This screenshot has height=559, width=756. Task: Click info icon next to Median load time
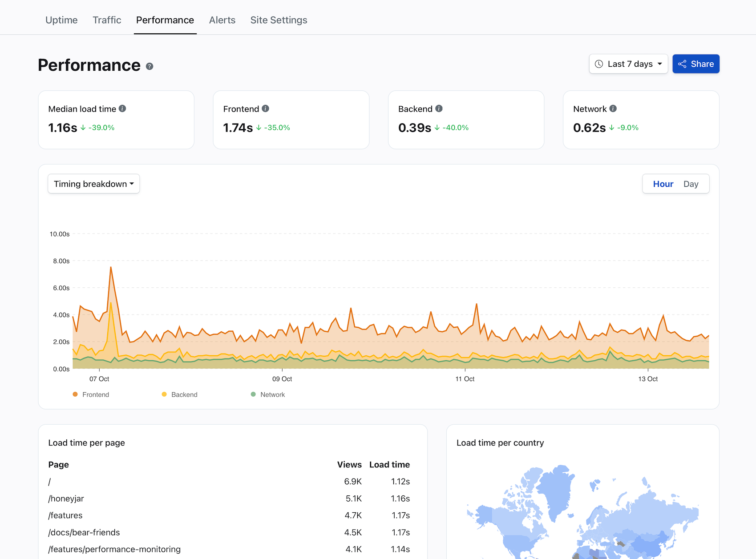coord(122,109)
